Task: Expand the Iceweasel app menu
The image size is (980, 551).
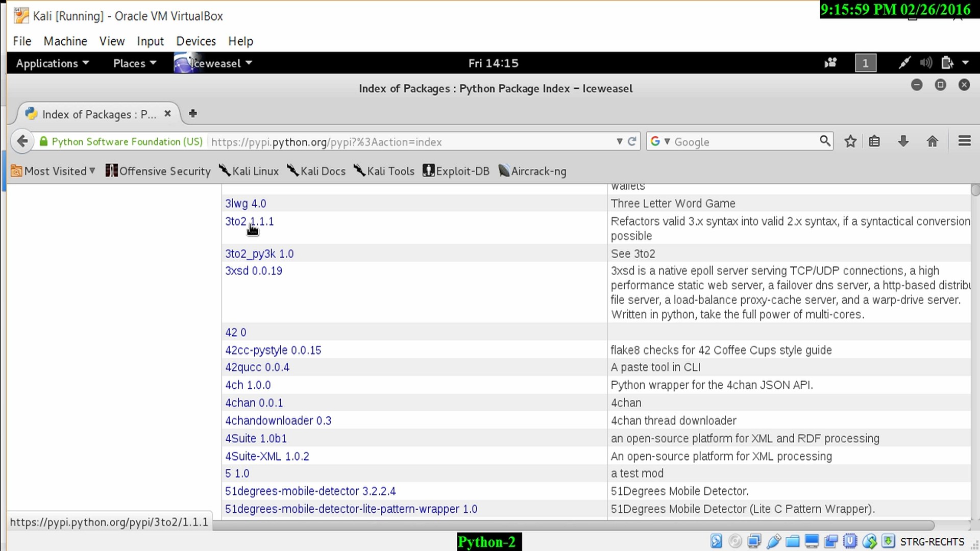Action: (x=213, y=63)
